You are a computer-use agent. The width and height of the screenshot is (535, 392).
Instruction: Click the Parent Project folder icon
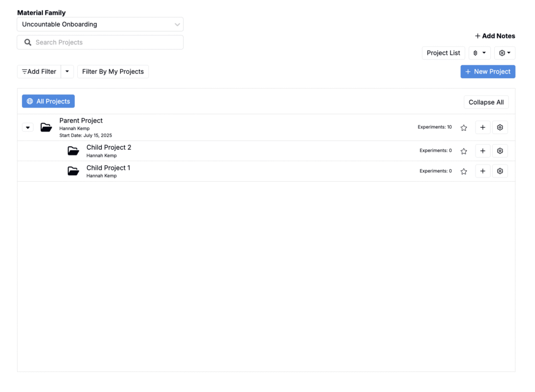click(x=46, y=127)
